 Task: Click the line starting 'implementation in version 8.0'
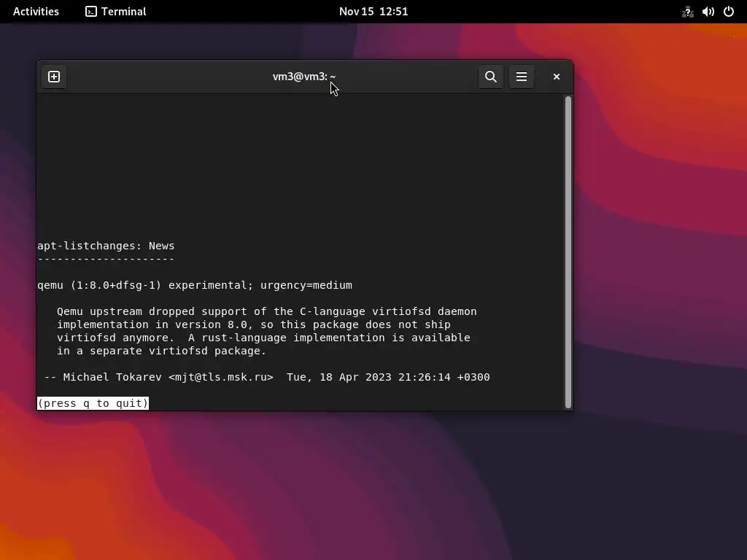(253, 324)
